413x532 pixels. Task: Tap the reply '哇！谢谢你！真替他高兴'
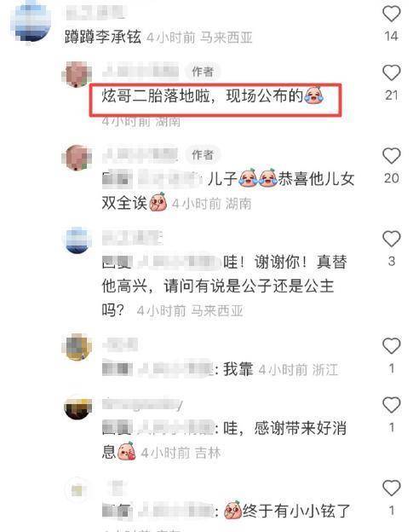[x=224, y=286]
